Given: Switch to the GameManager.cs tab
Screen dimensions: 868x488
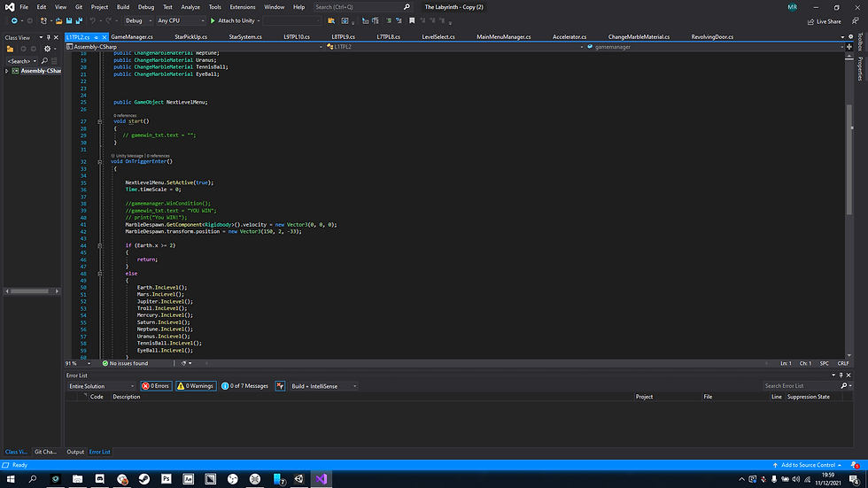Looking at the screenshot, I should coord(132,37).
